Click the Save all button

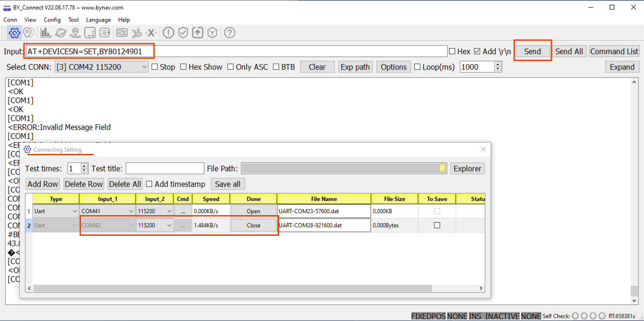tap(228, 184)
